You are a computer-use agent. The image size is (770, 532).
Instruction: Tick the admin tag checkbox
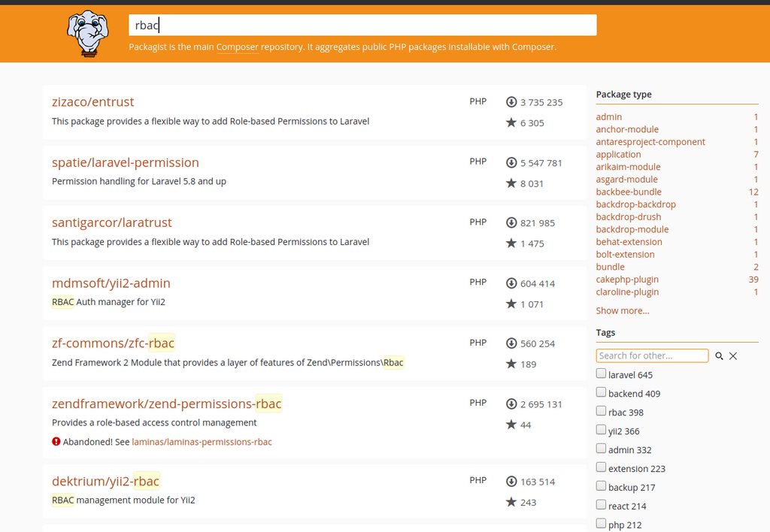601,449
